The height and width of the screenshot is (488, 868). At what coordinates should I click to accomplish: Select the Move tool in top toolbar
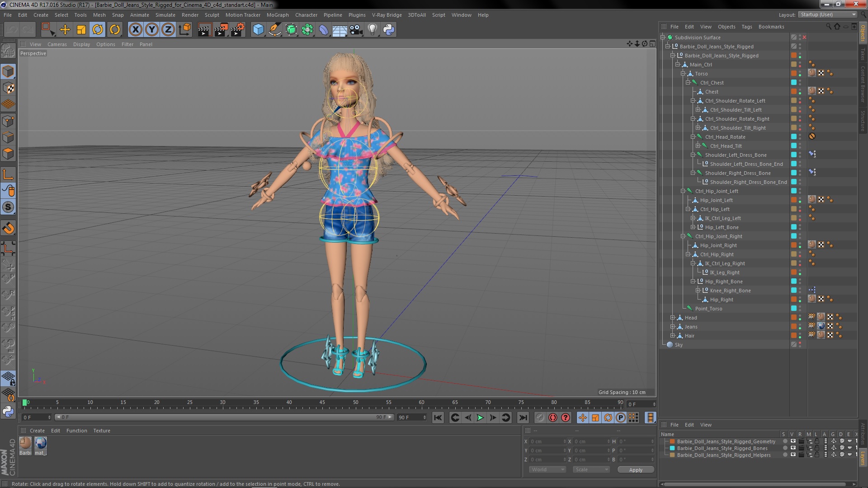(65, 30)
